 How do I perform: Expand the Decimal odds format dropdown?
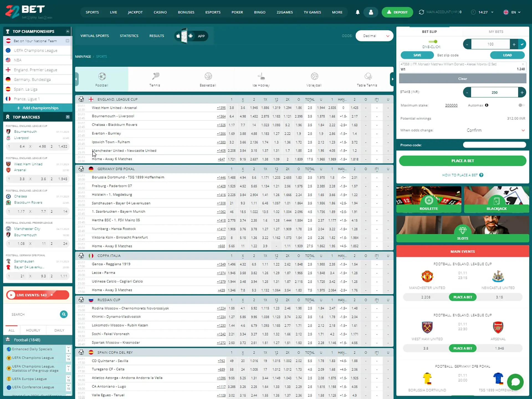tap(374, 36)
